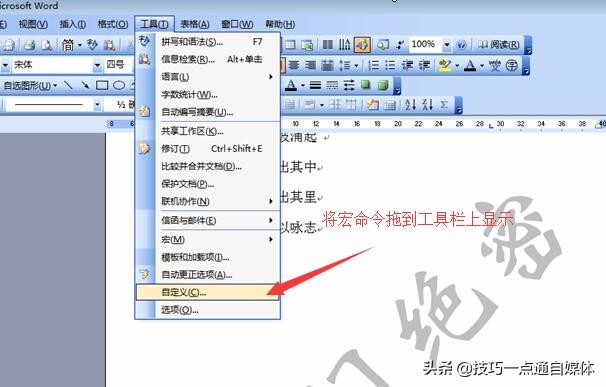Image resolution: width=606 pixels, height=387 pixels.
Task: Click the Increase Indent icon
Action: (x=424, y=65)
